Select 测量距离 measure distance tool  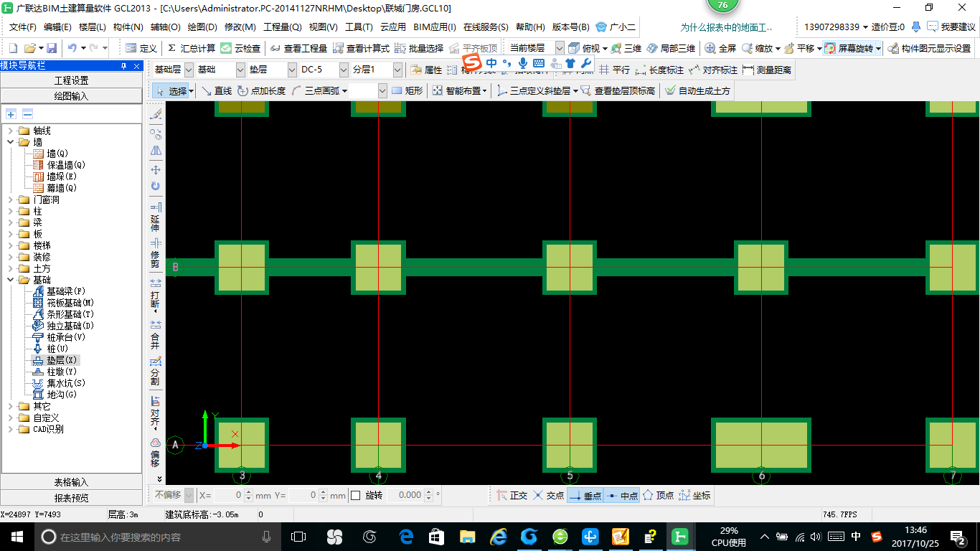(x=767, y=70)
